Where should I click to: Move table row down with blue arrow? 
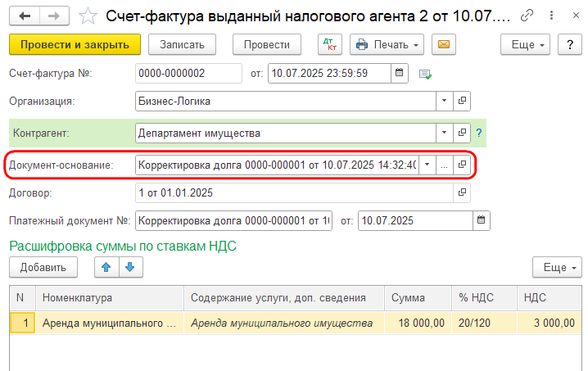pyautogui.click(x=130, y=267)
